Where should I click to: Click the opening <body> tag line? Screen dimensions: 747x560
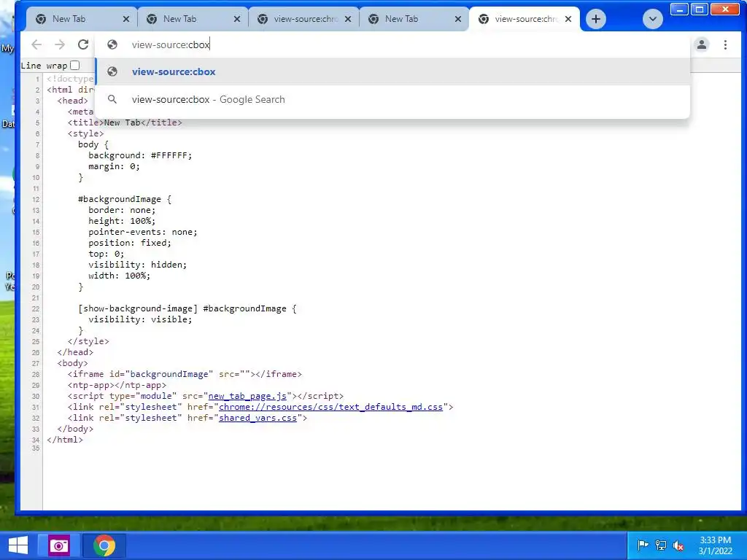click(72, 363)
